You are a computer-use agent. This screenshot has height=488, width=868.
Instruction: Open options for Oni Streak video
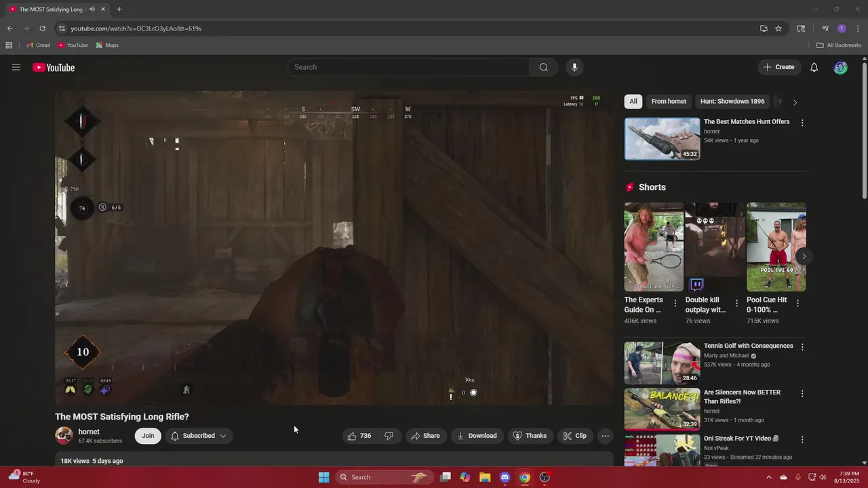coord(802,440)
